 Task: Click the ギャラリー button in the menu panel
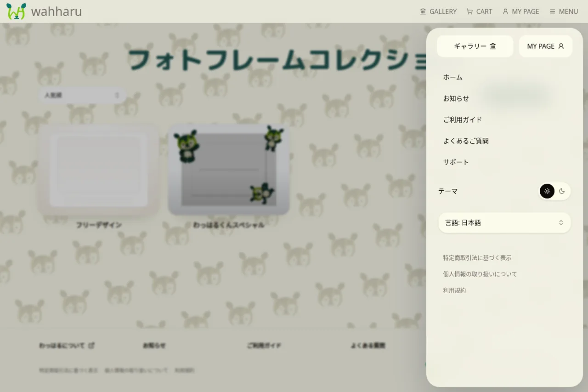point(475,46)
